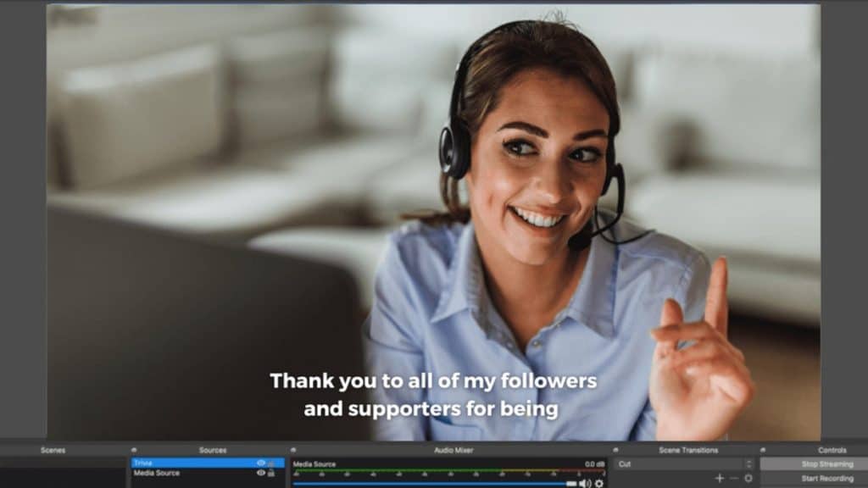Select the Trivia source in the Sources list
868x488 pixels.
click(170, 463)
